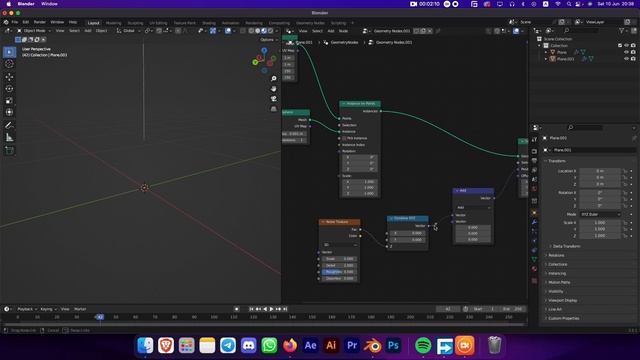Select the Rotate tool in viewport toolbar
This screenshot has height=360, width=640.
9,89
